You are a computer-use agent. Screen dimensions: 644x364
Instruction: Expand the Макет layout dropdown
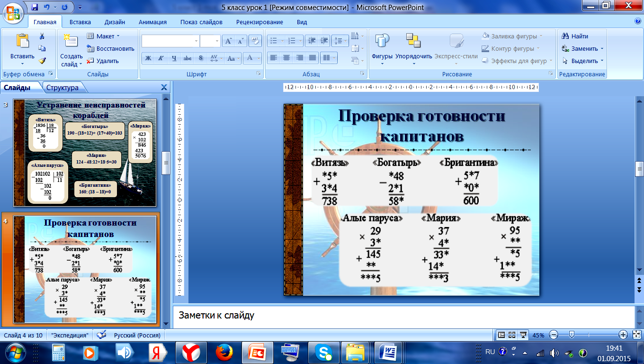[x=104, y=36]
